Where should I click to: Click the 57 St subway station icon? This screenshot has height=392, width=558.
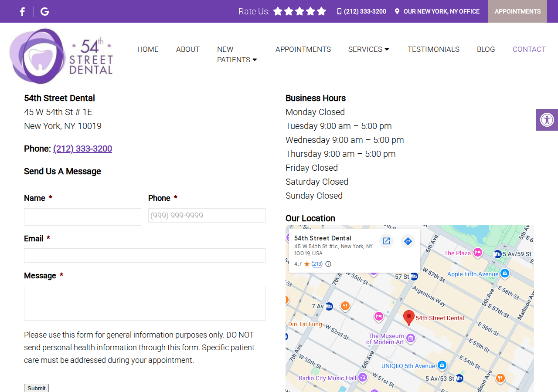[x=414, y=277]
